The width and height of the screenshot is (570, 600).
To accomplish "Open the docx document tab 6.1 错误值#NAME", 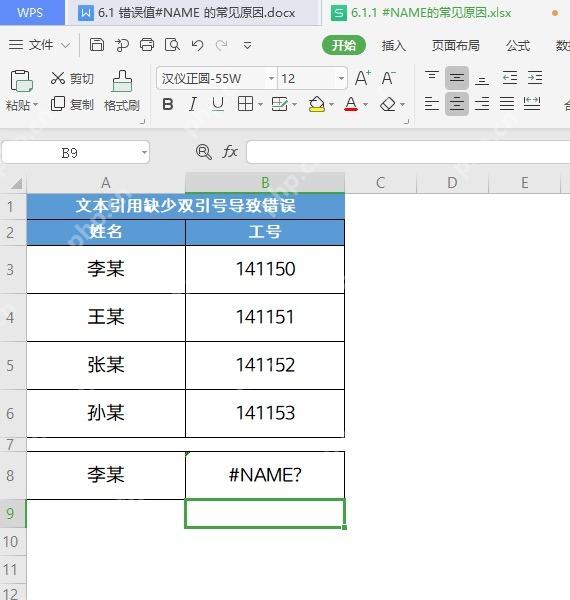I will (193, 13).
